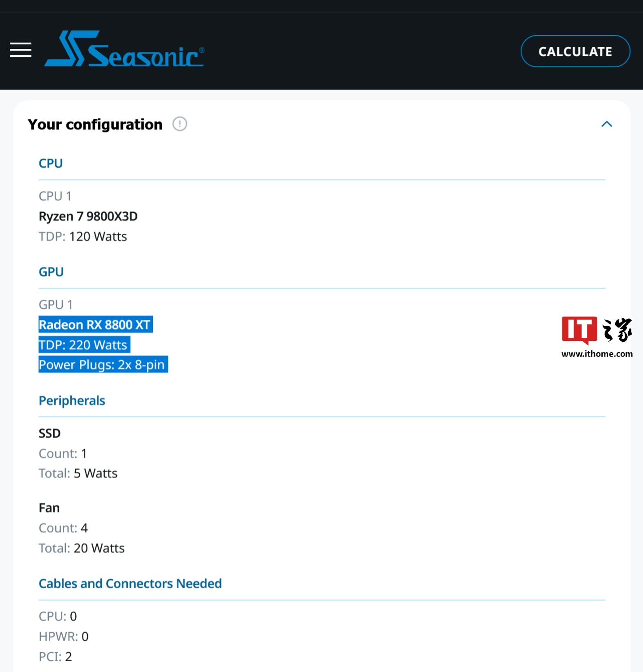Click the IT Home watermark logo
The image size is (643, 672).
pos(596,330)
